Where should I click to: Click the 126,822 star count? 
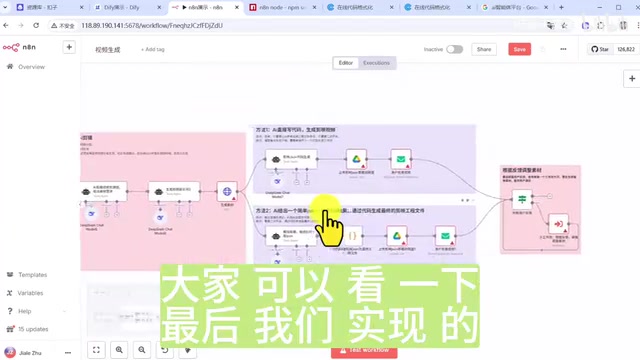[x=626, y=49]
